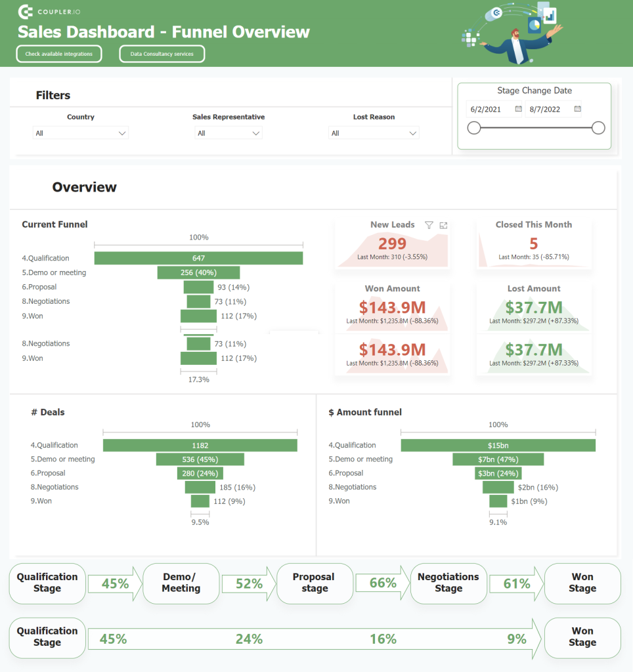This screenshot has height=672, width=633.
Task: Click the Check available integrations button
Action: [x=59, y=54]
